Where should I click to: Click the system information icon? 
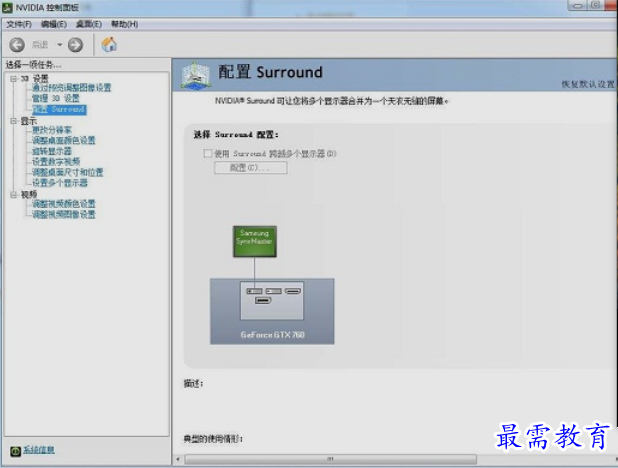click(x=15, y=451)
